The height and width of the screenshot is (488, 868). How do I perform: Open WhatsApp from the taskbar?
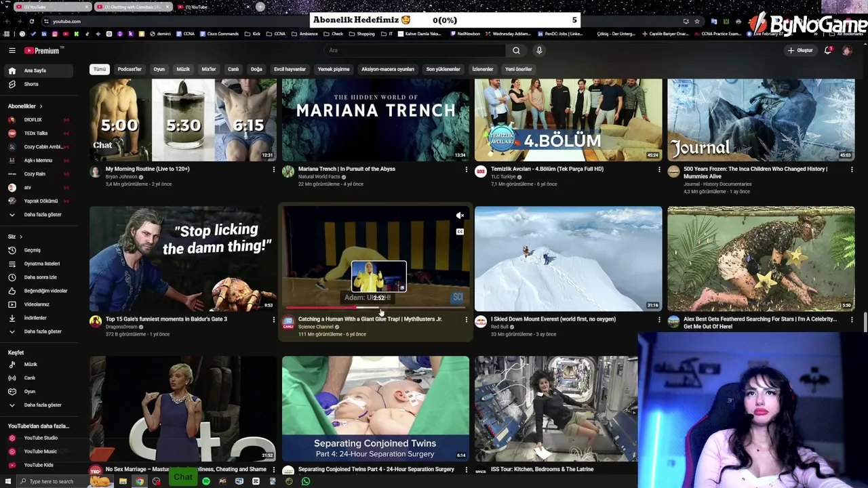[x=306, y=481]
